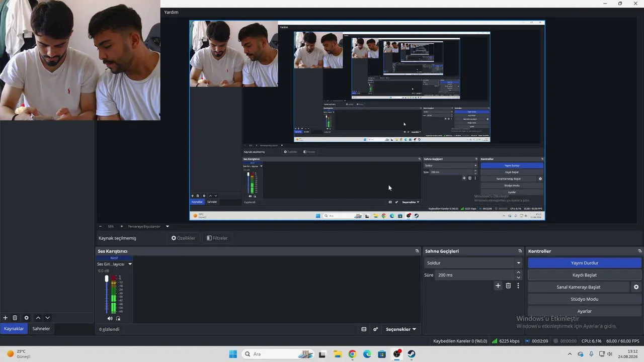This screenshot has width=644, height=362.
Task: Move source up with up-arrow icon
Action: [38, 318]
